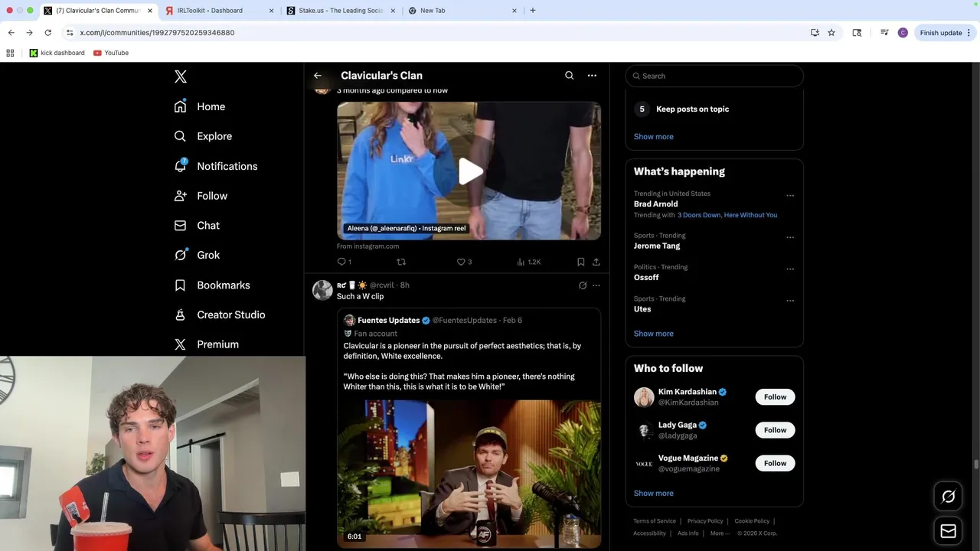Bookmark the Instagram reel post
This screenshot has height=551, width=980.
pos(581,262)
